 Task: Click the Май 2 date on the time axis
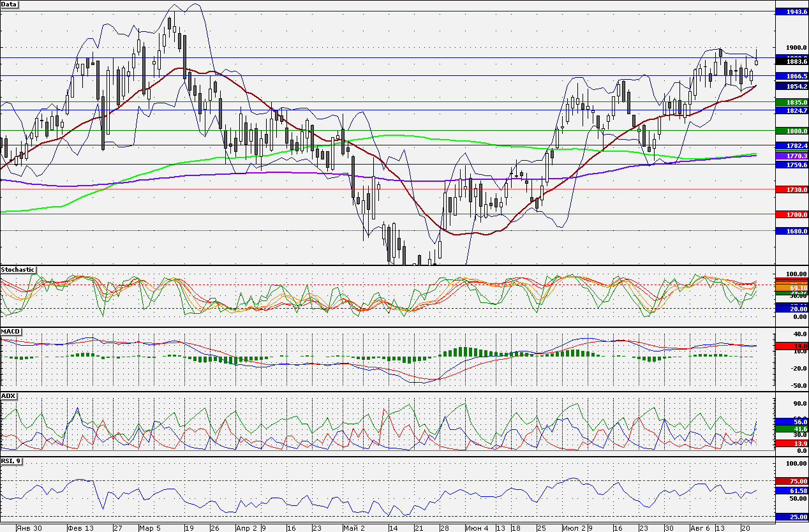click(353, 528)
